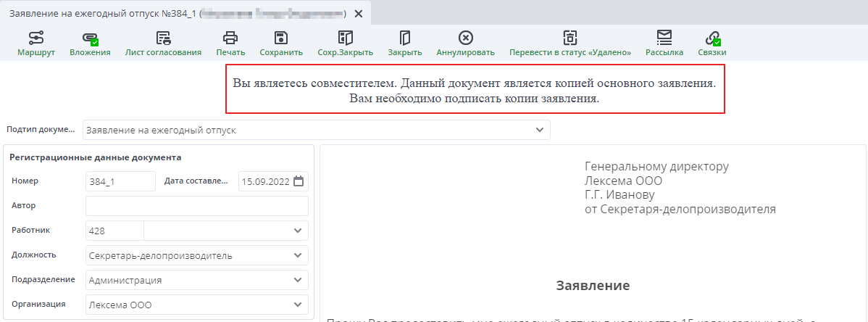Expand the Организация dropdown
The height and width of the screenshot is (322, 868).
(298, 305)
